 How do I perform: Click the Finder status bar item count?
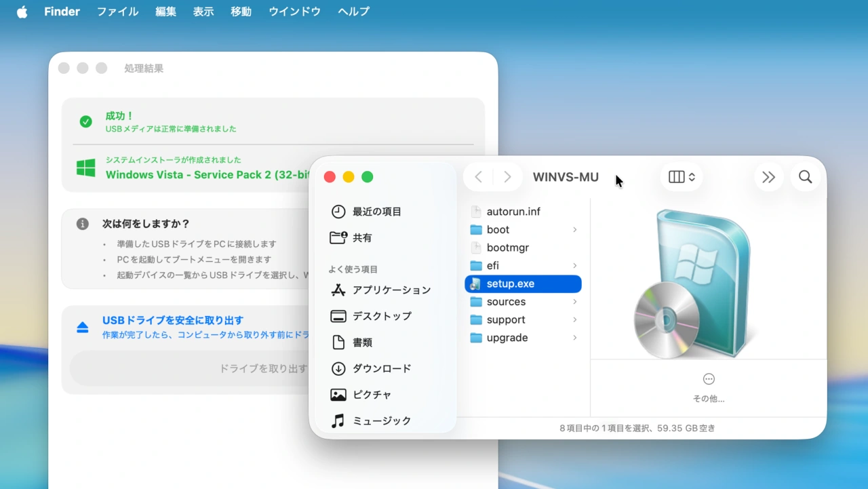coord(637,429)
